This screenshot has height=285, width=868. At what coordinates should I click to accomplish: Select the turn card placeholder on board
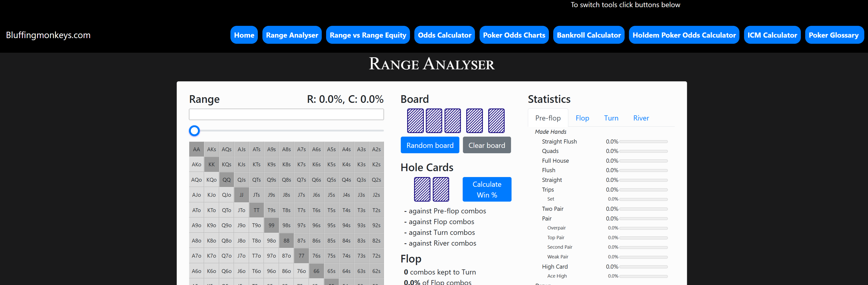pyautogui.click(x=474, y=120)
